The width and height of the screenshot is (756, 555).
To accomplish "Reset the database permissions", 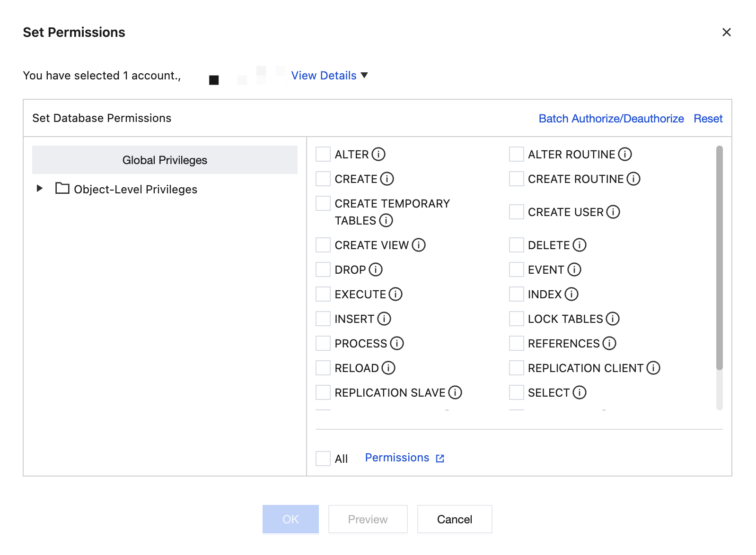I will [708, 118].
